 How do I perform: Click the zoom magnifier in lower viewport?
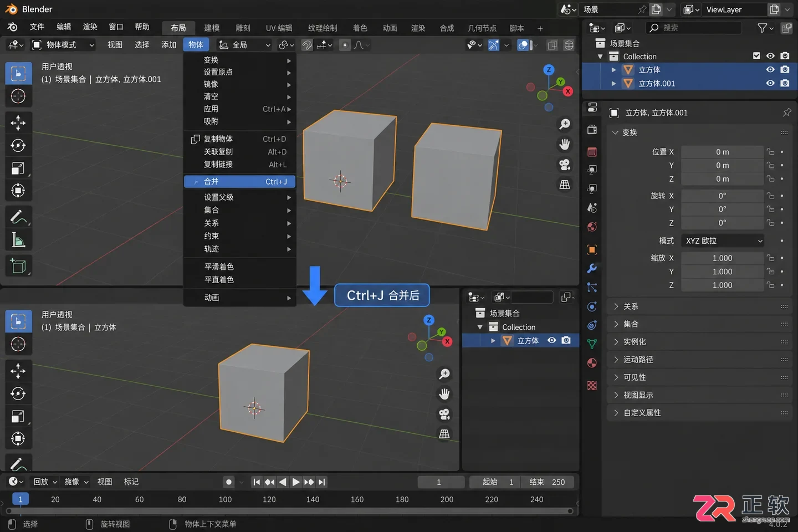point(444,374)
